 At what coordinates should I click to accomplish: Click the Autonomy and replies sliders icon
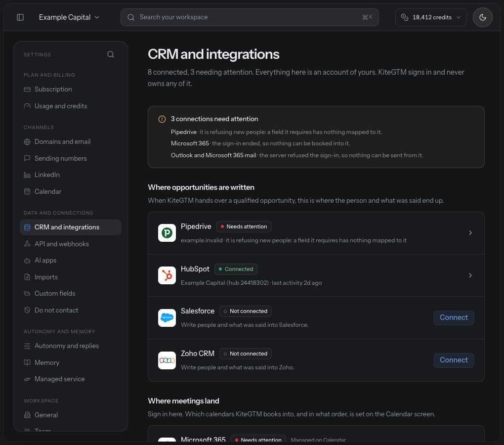tap(27, 346)
